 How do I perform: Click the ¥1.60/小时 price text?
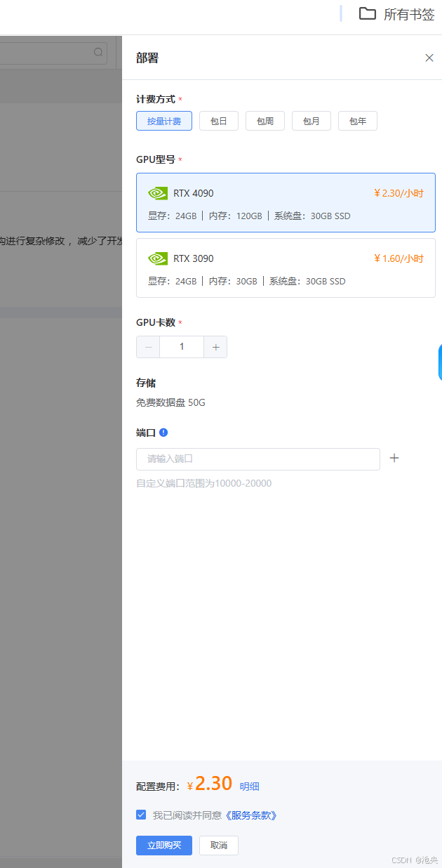(x=399, y=258)
